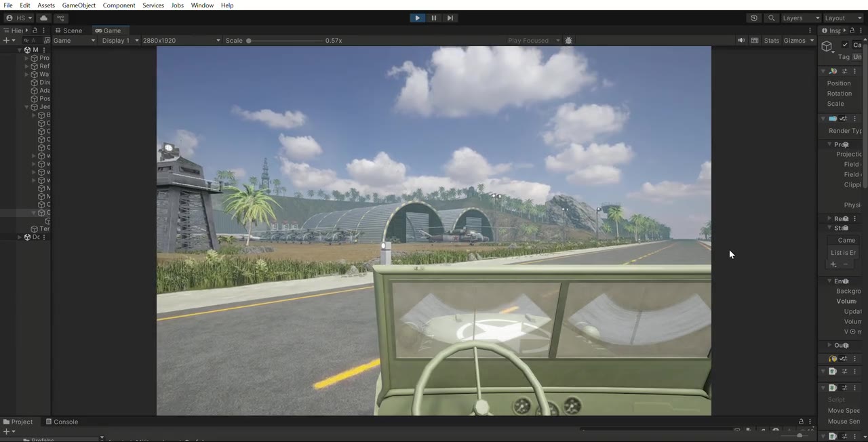The width and height of the screenshot is (868, 442).
Task: Mute audio with the speaker icon
Action: click(741, 41)
